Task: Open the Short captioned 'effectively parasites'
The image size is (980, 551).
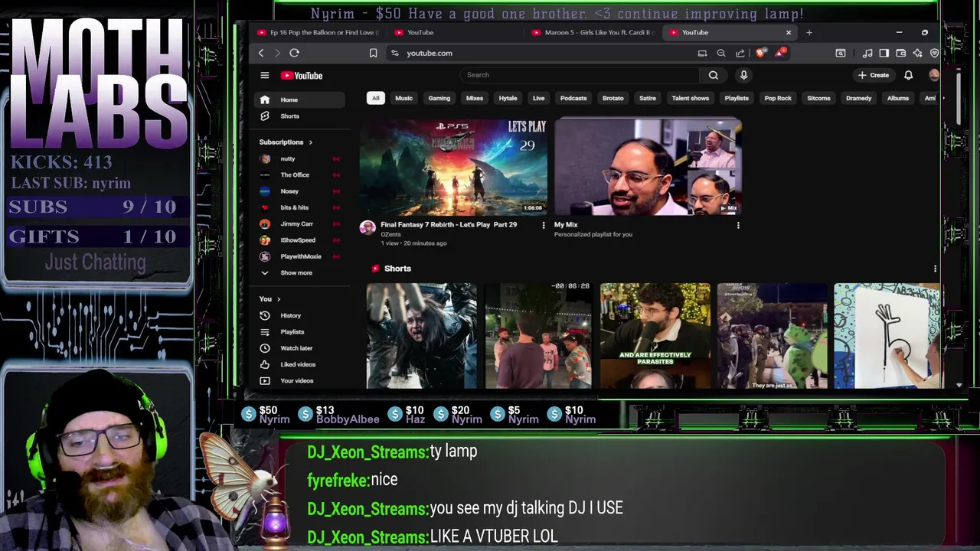Action: 655,336
